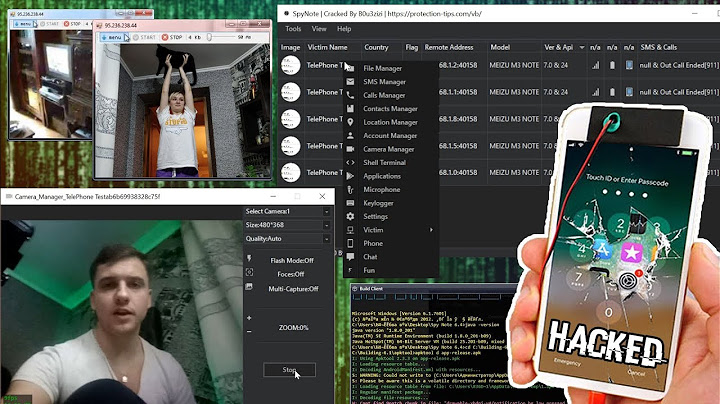
Task: Open the Help menu in SpyNote
Action: [x=344, y=28]
